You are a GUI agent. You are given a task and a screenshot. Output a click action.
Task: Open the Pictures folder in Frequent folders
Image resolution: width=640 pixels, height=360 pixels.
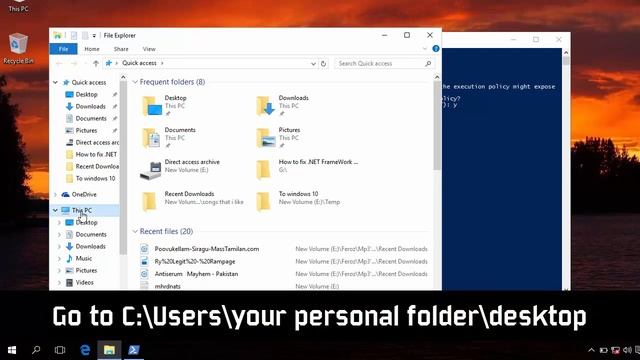coord(265,138)
